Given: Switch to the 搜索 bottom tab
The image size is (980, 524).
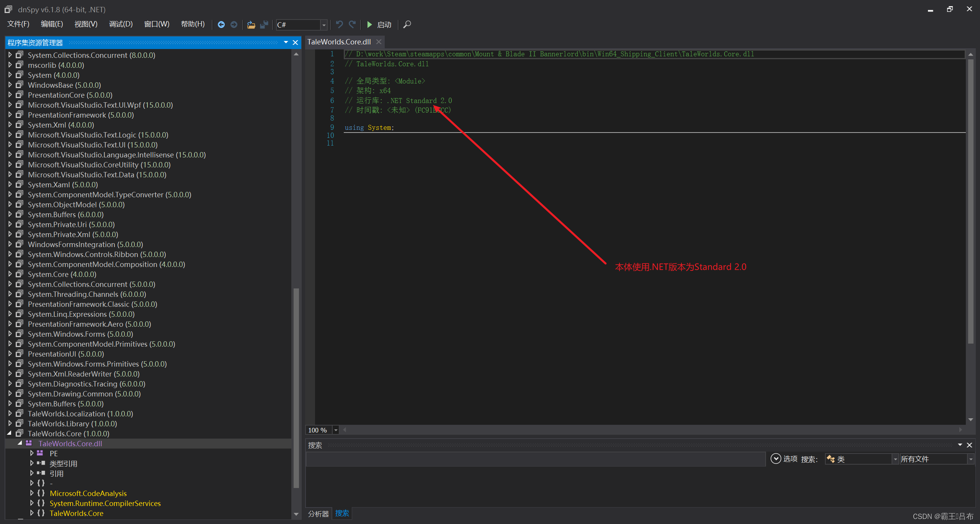Looking at the screenshot, I should coord(342,513).
